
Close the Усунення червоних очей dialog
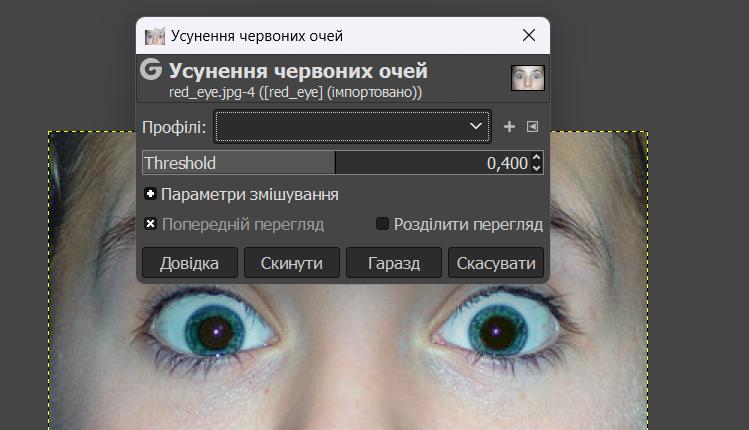[x=529, y=35]
